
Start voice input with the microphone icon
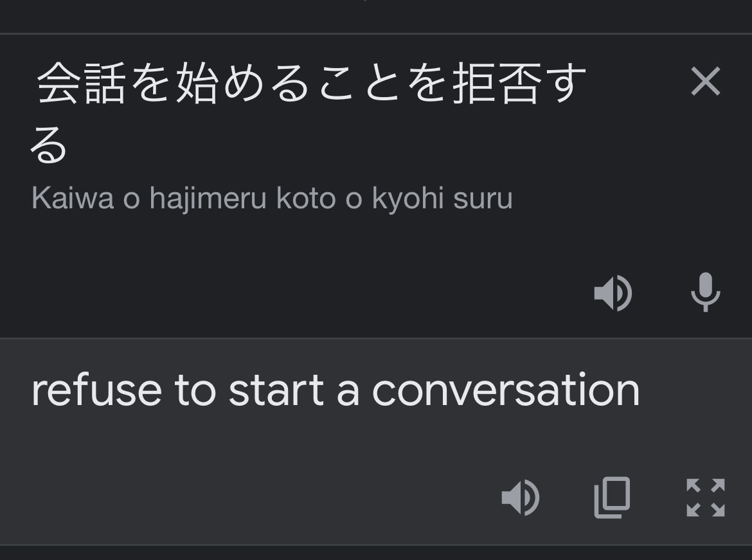pyautogui.click(x=705, y=293)
